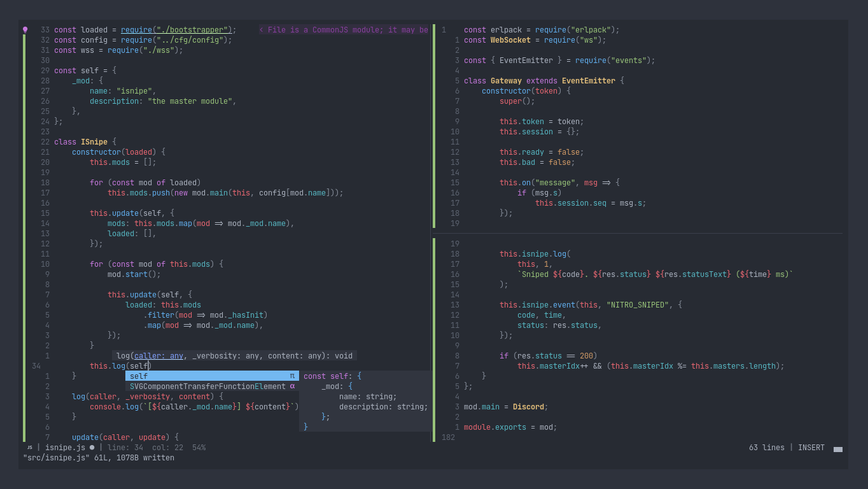868x489 pixels.
Task: Click 'const WebSocket = require("ws");' in right pane
Action: point(535,39)
